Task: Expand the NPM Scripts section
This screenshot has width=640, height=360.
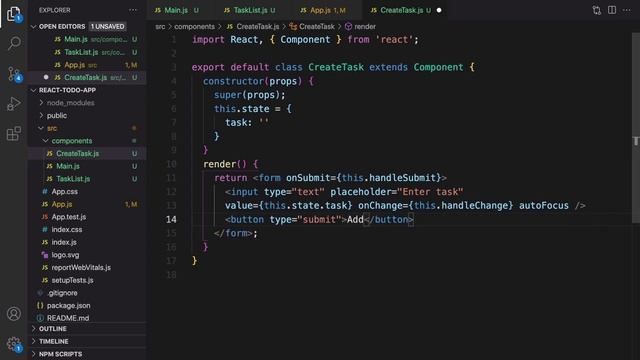Action: (x=60, y=354)
